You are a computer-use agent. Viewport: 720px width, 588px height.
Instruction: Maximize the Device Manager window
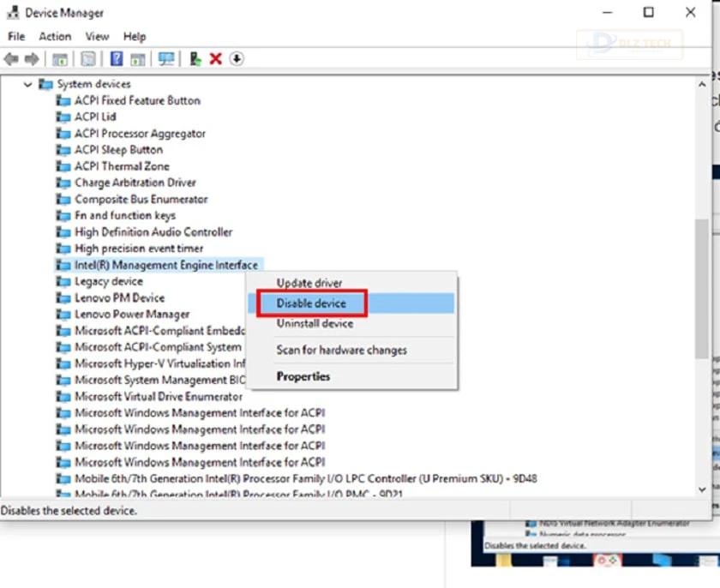649,12
